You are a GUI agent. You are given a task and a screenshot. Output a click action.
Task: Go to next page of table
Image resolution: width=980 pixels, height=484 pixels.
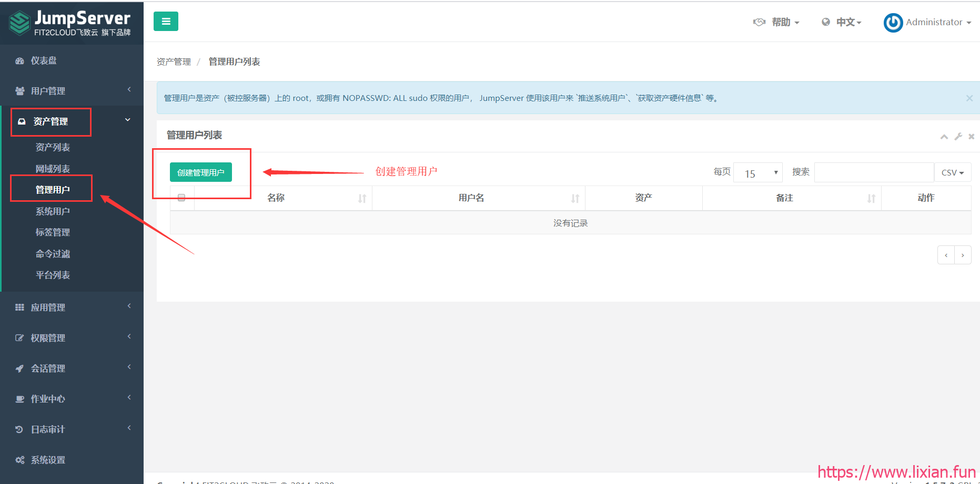[x=963, y=255]
